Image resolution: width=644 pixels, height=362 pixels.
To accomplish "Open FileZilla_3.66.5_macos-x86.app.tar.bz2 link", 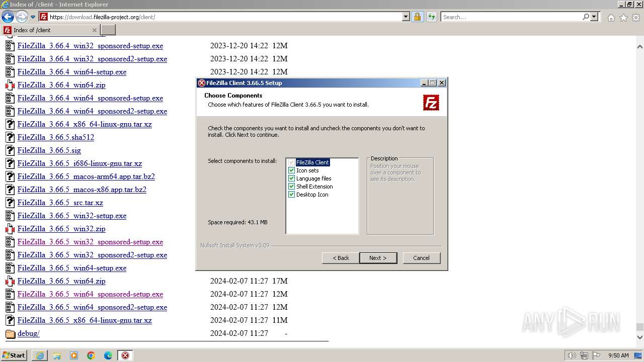I will pyautogui.click(x=82, y=190).
